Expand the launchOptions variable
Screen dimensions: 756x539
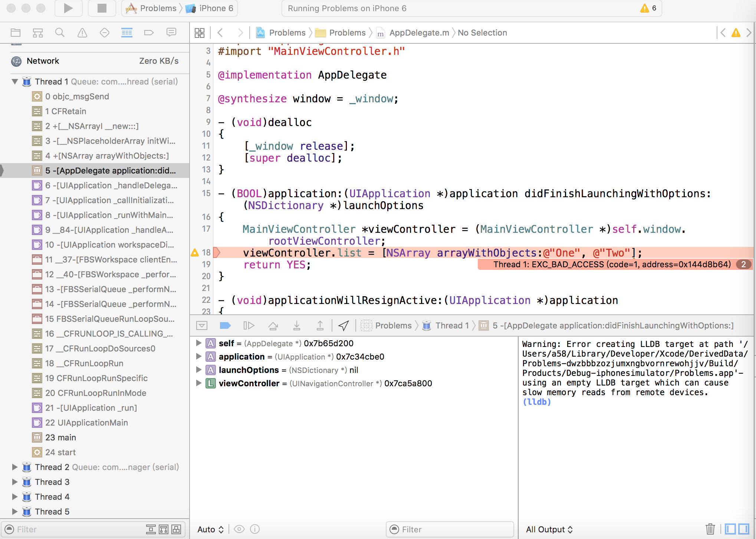[x=199, y=370]
